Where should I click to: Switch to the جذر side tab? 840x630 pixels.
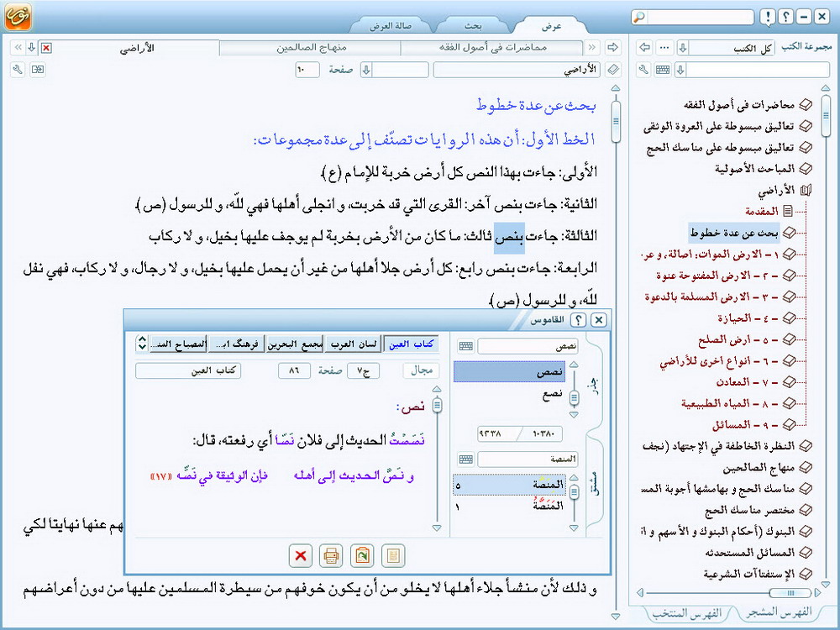click(x=593, y=385)
